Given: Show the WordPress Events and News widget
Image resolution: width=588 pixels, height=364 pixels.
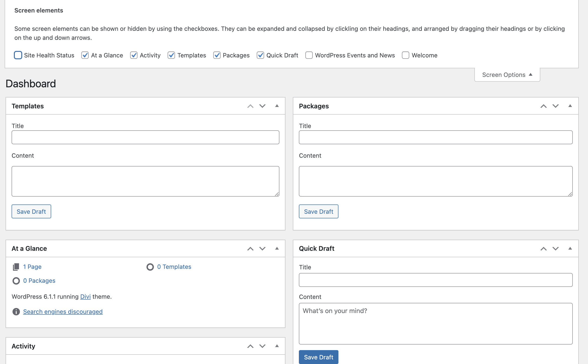Looking at the screenshot, I should [309, 55].
